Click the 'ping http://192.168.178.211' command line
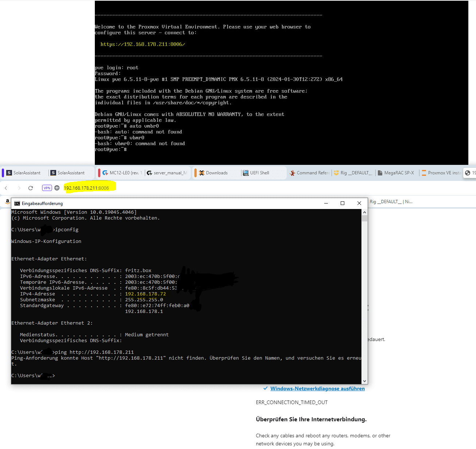Viewport: 476px width, 449px height. (x=94, y=352)
